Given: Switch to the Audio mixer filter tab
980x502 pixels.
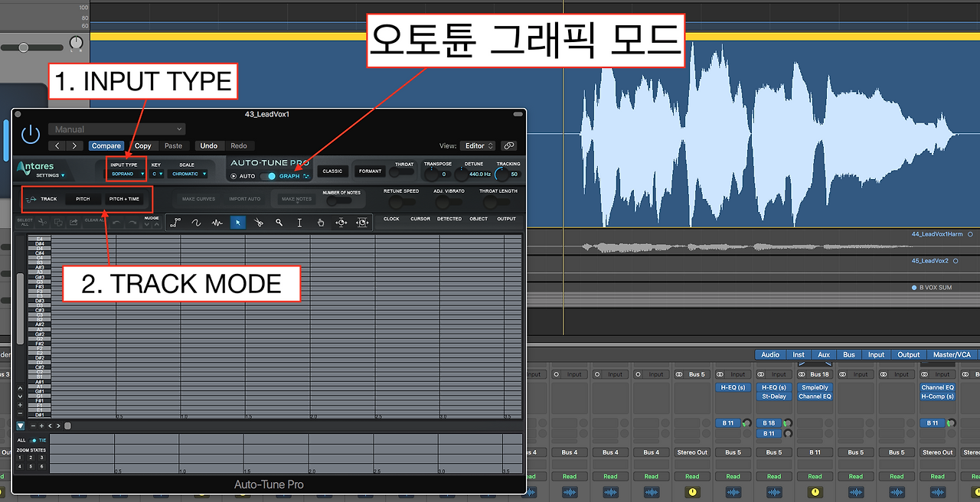Looking at the screenshot, I should (x=770, y=354).
